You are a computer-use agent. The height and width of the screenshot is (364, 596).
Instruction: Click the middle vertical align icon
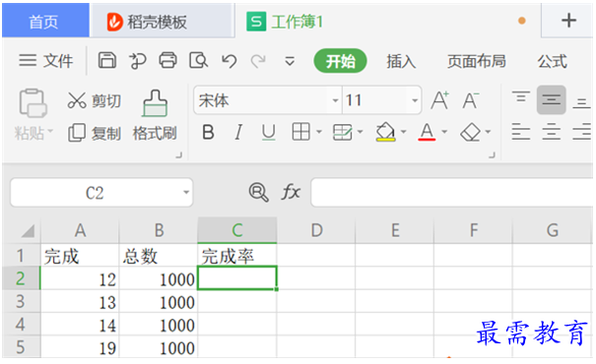[551, 99]
